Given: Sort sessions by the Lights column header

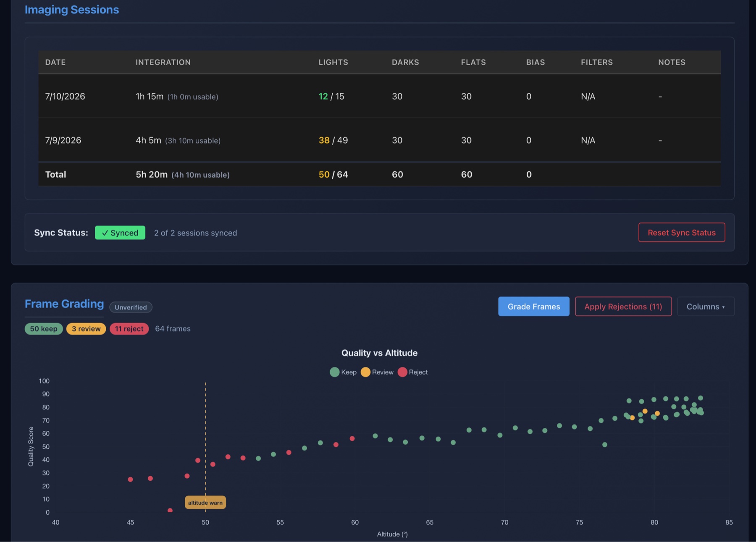Looking at the screenshot, I should (x=333, y=62).
